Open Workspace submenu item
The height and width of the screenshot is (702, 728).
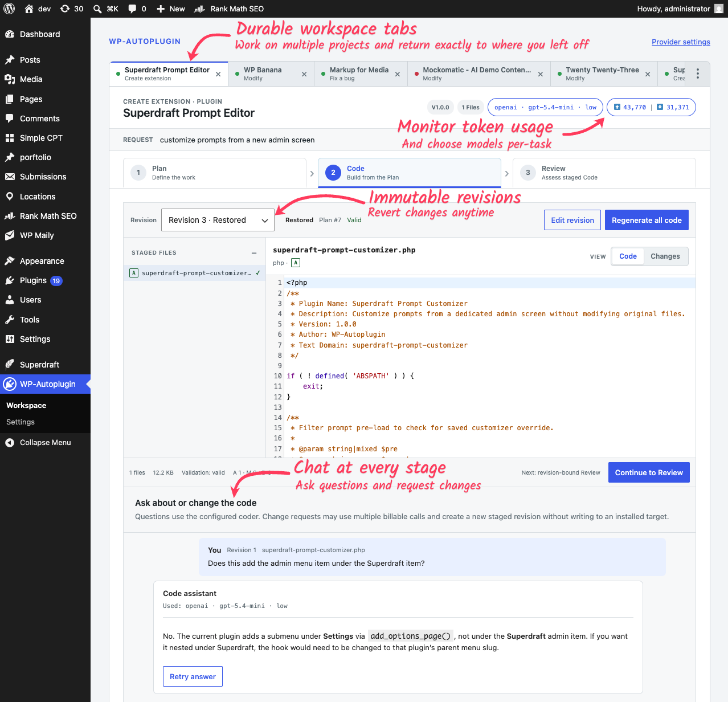(x=26, y=406)
